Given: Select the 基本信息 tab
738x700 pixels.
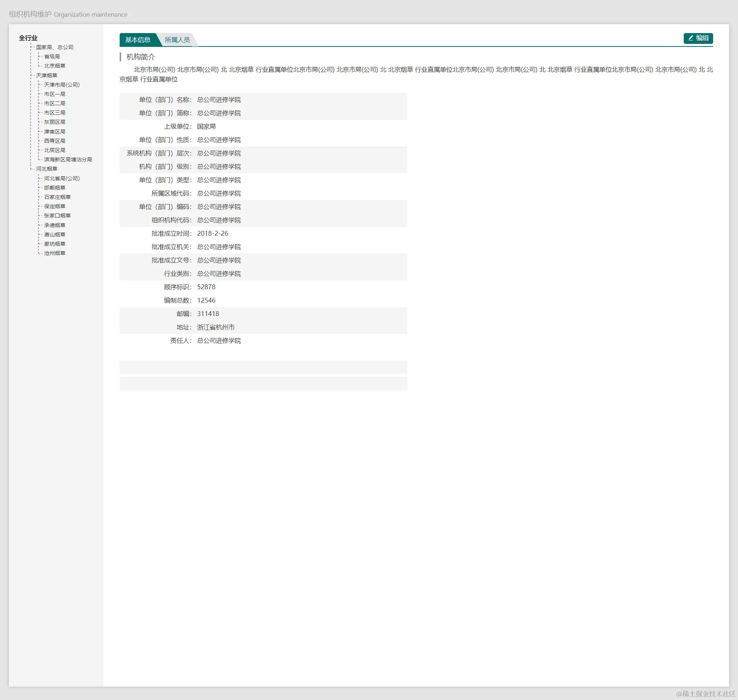Looking at the screenshot, I should pyautogui.click(x=137, y=40).
